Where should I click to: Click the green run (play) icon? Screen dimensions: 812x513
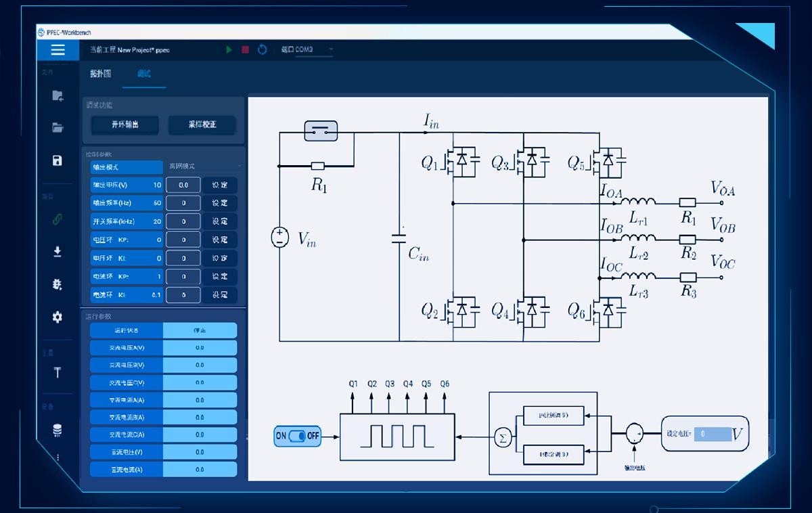pos(229,50)
